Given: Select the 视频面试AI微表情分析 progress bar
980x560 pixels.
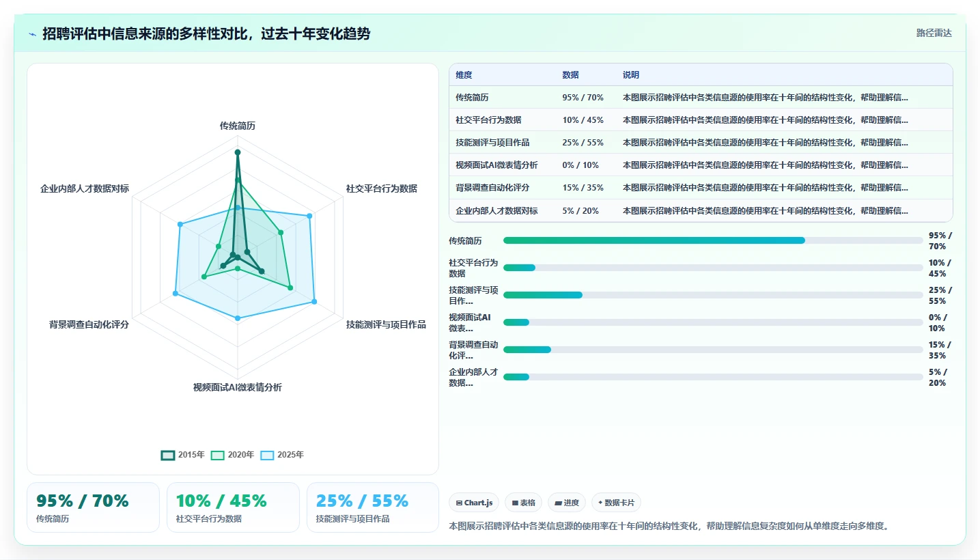Looking at the screenshot, I should 713,322.
